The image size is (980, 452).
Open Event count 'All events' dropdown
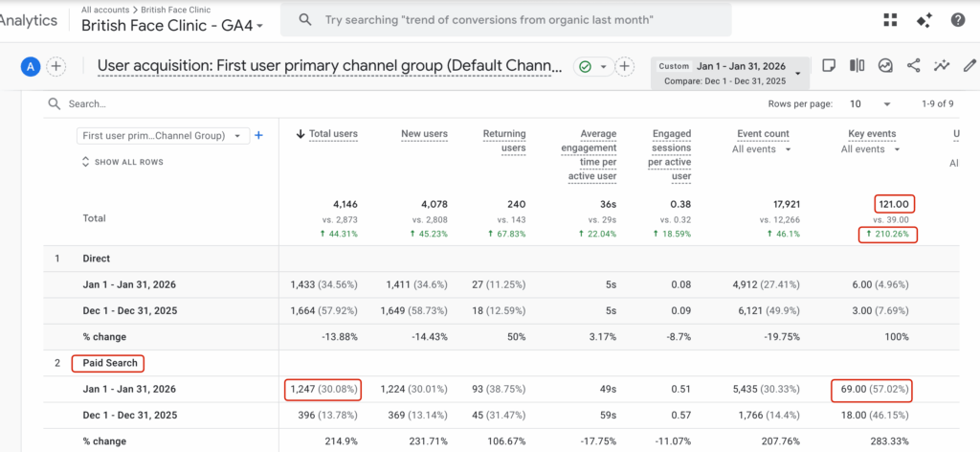761,148
